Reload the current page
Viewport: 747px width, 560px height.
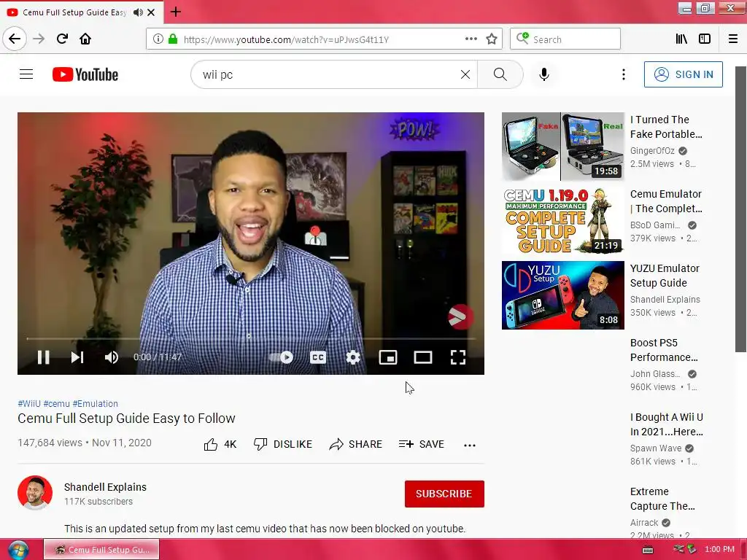pos(62,39)
